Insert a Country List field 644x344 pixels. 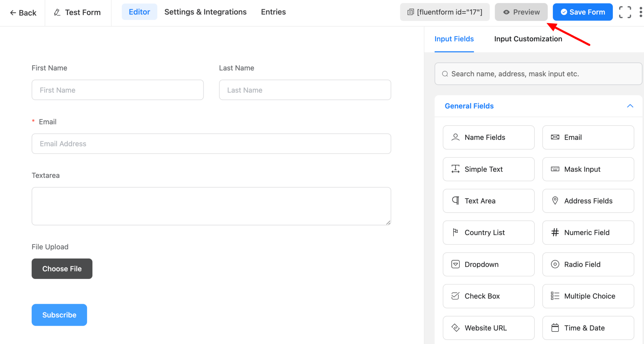coord(488,232)
